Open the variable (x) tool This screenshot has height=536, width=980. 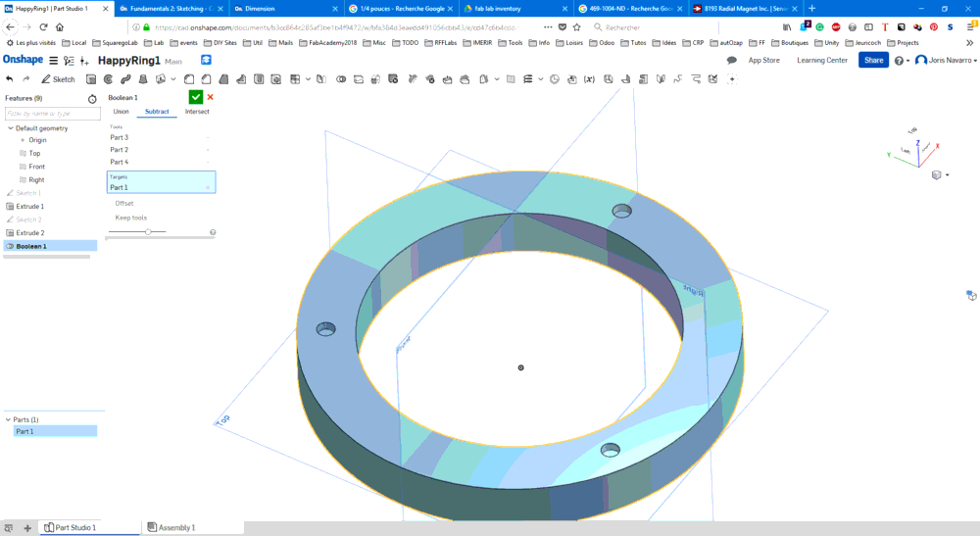point(589,79)
